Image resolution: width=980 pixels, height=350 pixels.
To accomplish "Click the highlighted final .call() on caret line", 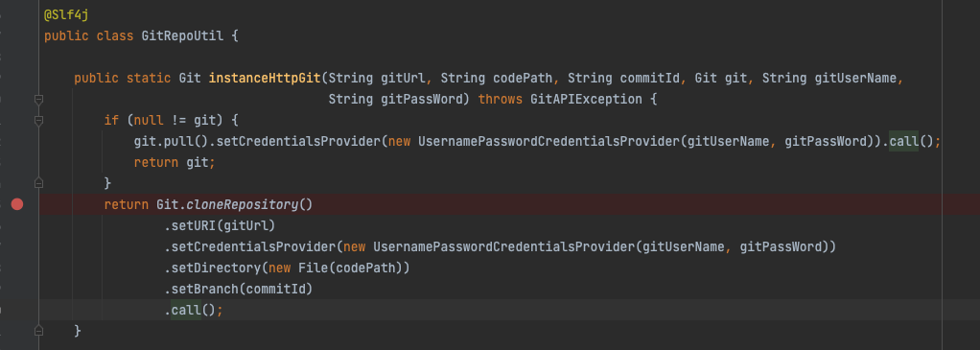I will (186, 310).
